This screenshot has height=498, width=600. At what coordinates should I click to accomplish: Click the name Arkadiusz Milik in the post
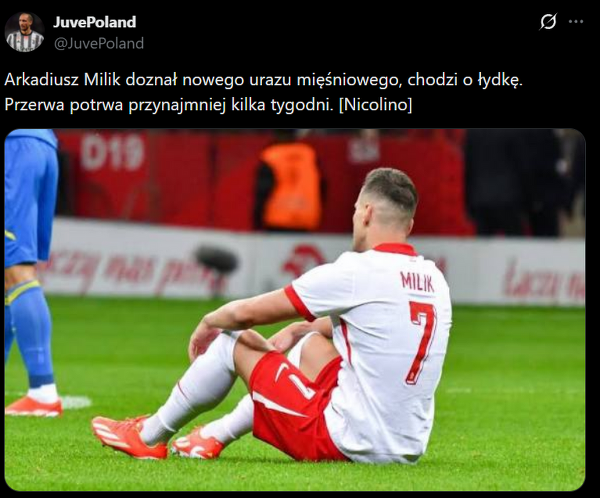point(63,80)
